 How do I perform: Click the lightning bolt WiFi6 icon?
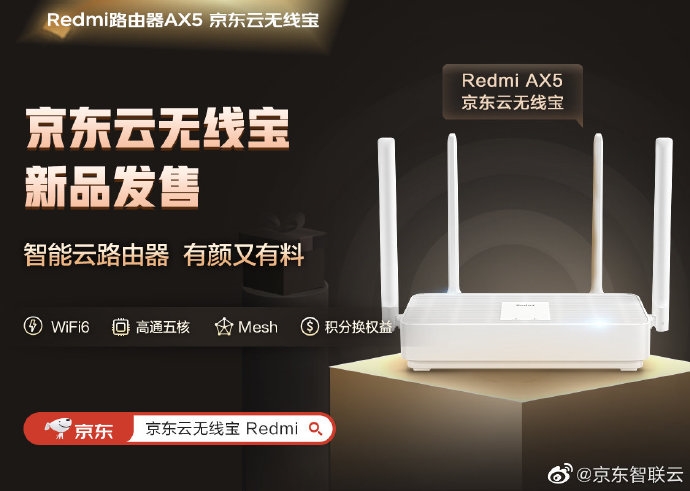pos(33,326)
